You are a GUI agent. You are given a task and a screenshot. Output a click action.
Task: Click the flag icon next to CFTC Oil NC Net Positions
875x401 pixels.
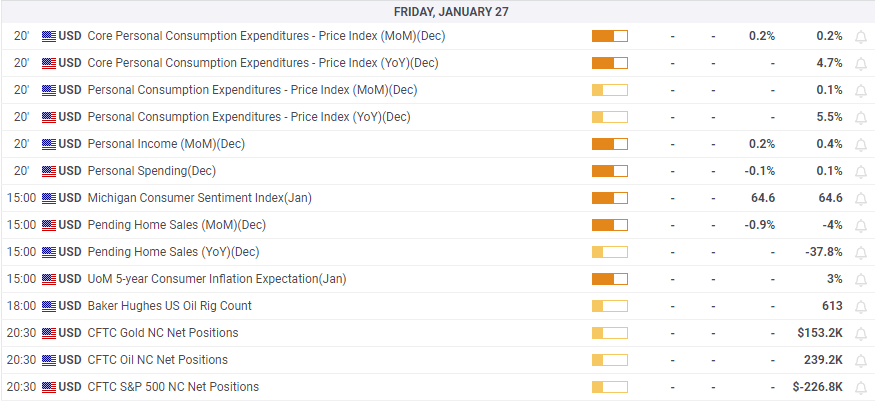pyautogui.click(x=49, y=360)
